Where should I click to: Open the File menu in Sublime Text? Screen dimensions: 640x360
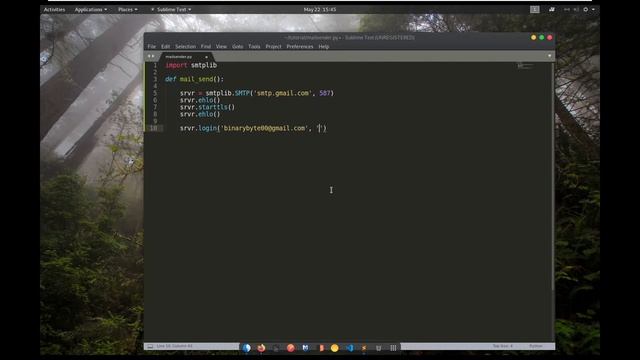152,47
